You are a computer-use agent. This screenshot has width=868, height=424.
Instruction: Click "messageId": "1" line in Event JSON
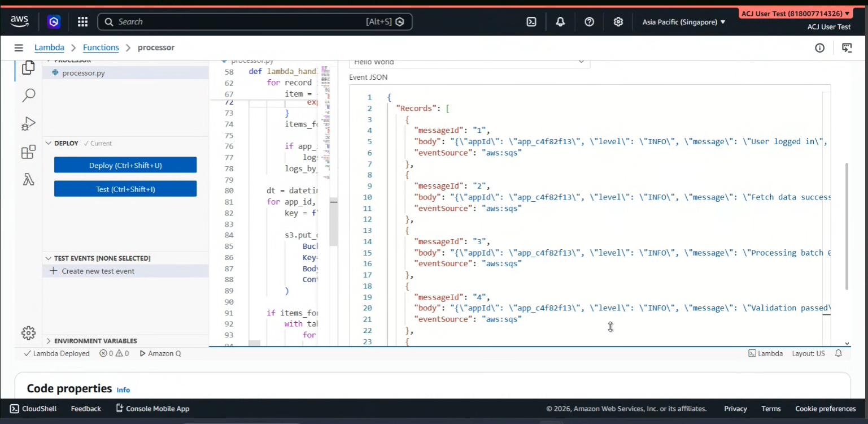(452, 131)
